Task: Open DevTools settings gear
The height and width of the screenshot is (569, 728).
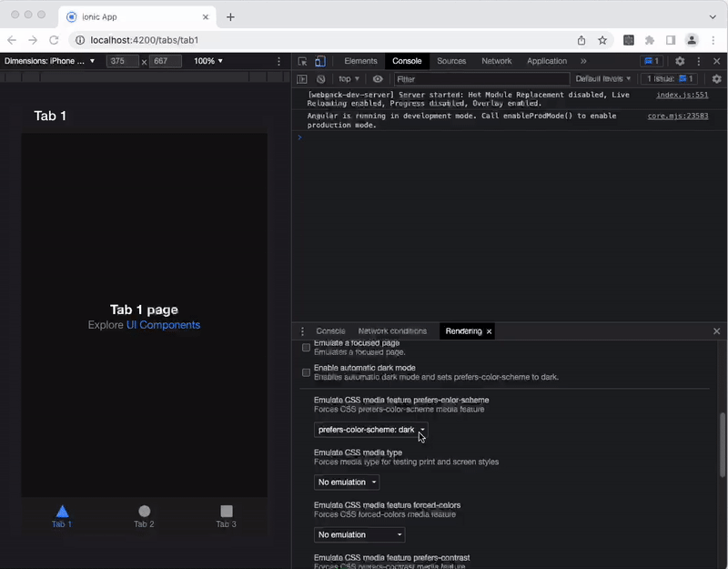Action: pos(680,61)
